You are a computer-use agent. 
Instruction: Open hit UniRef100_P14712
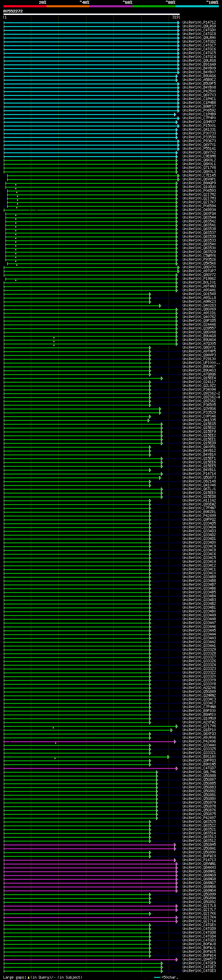tap(199, 23)
